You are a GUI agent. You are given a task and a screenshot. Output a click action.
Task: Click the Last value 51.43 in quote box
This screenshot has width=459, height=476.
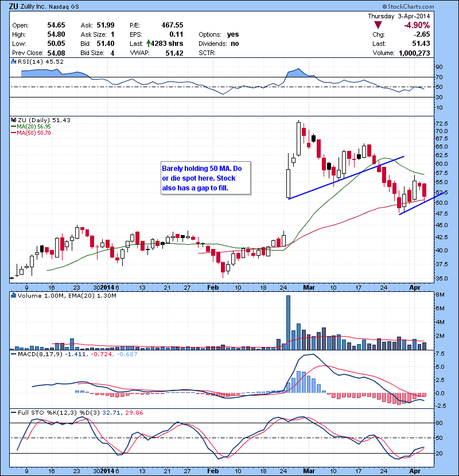421,44
